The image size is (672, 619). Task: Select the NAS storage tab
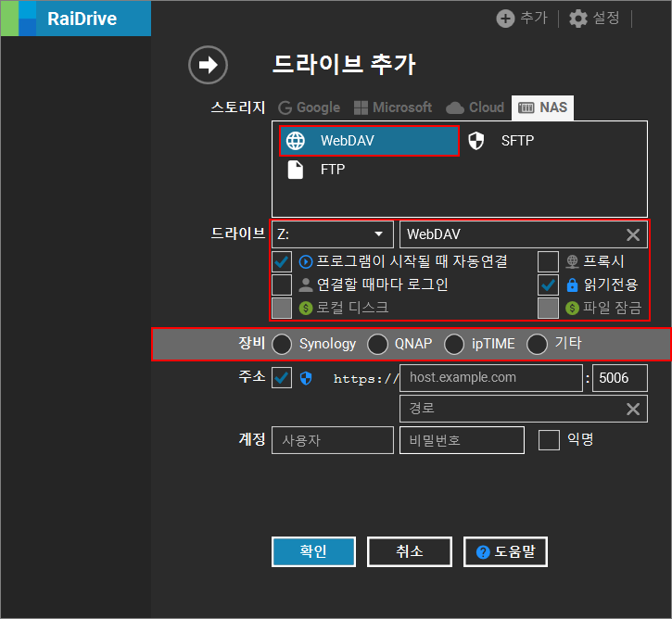pyautogui.click(x=542, y=107)
